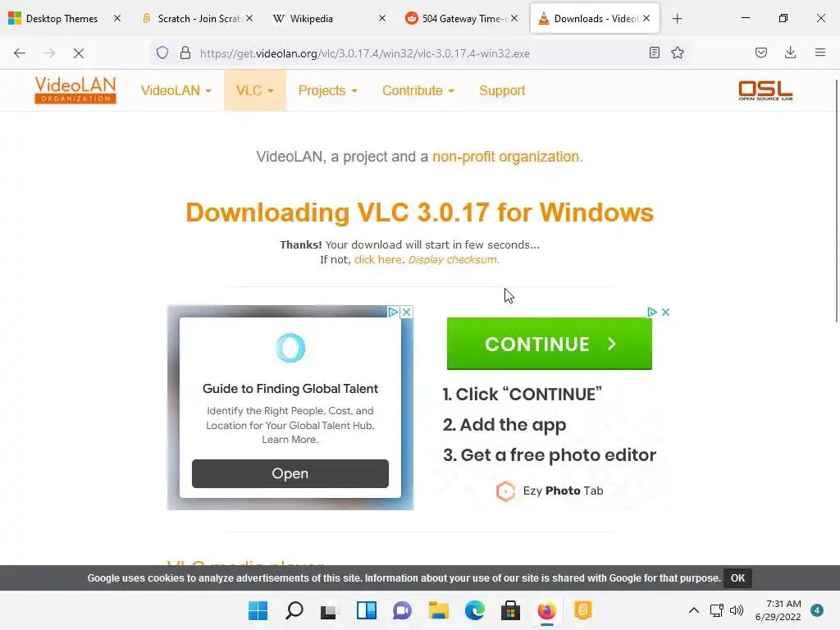Screen dimensions: 840x630
Task: Click the Firefox taskbar icon
Action: 547,610
